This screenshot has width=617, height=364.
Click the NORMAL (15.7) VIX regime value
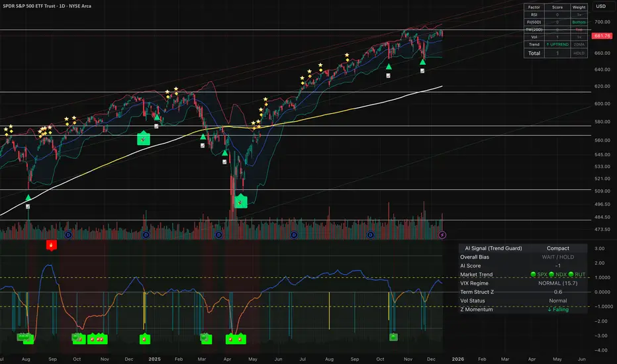pos(558,283)
